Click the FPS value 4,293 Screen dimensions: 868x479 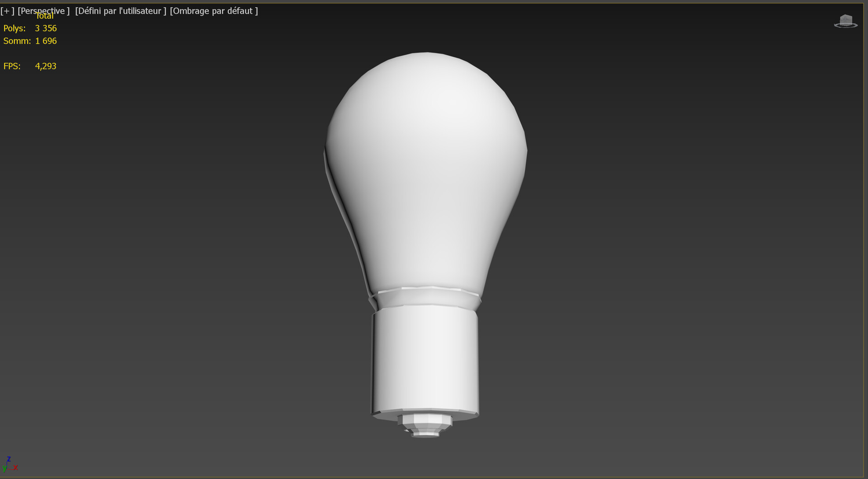coord(46,66)
